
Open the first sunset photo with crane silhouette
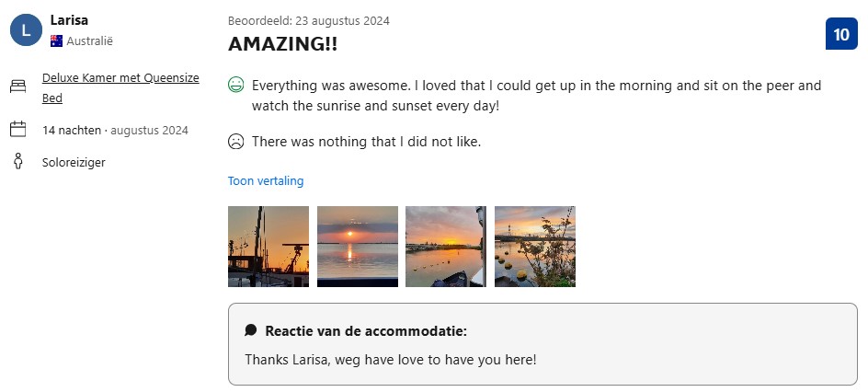click(x=268, y=247)
